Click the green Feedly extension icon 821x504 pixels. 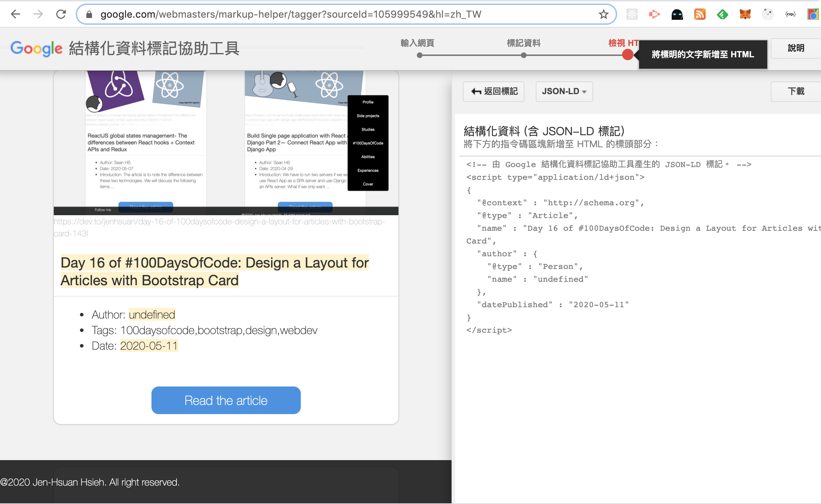[722, 14]
